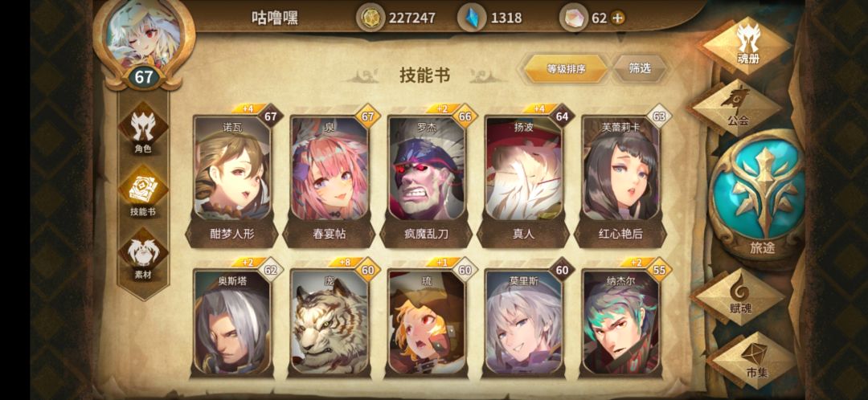Choose the 庞 tiger skill book card
868x400 pixels.
coord(330,321)
